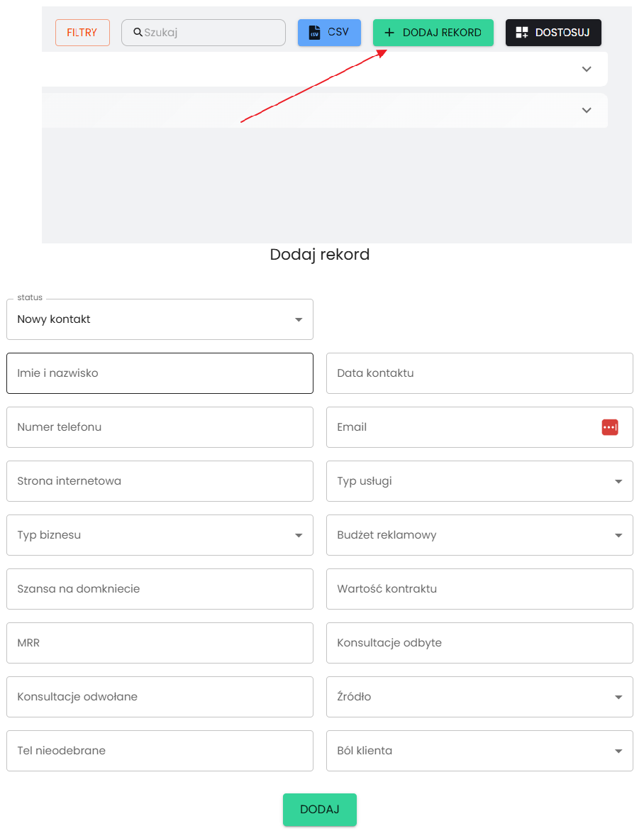Open the status dropdown showing Nowy kontakt
This screenshot has height=831, width=644.
point(160,319)
